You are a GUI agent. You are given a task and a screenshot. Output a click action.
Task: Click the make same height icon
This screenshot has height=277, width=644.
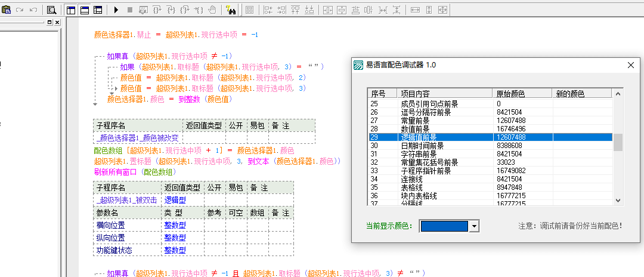point(429,10)
